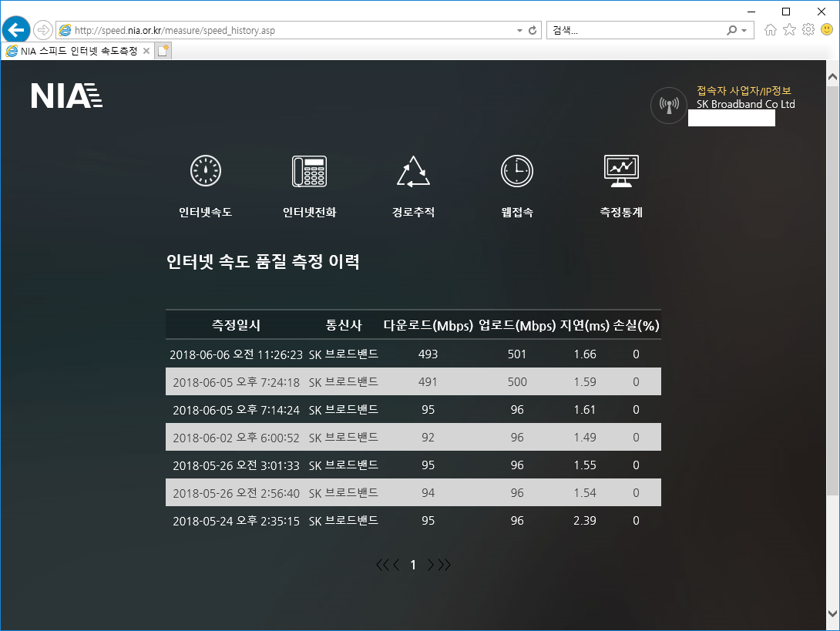The width and height of the screenshot is (840, 631).
Task: Click page number 1 in pagination
Action: [413, 565]
